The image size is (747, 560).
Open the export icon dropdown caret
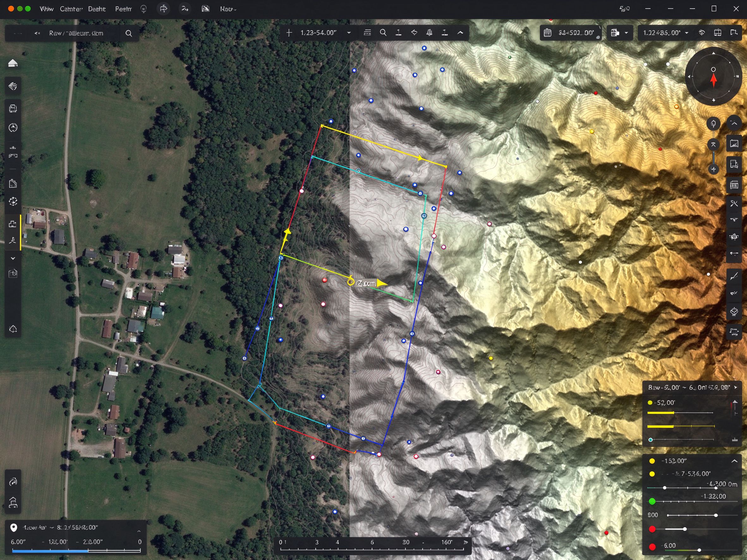(626, 33)
